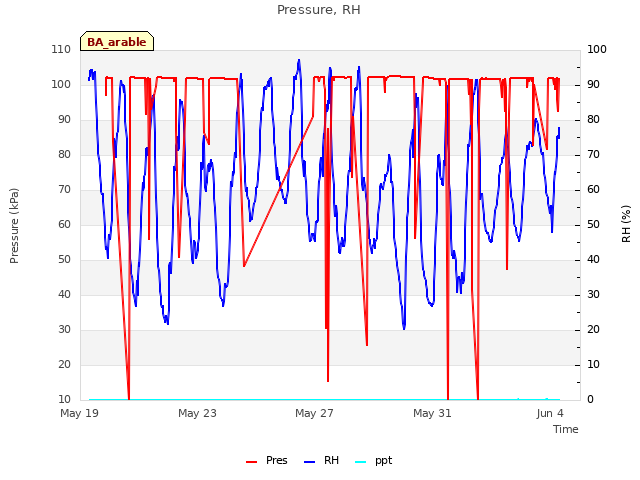Click the 110 pressure axis value

coord(61,49)
